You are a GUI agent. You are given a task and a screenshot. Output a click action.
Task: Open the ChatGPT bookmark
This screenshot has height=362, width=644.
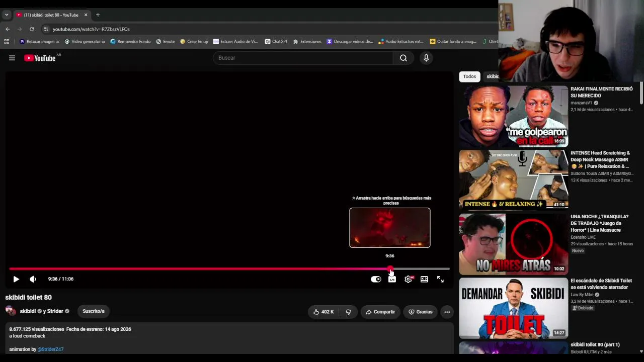[276, 42]
